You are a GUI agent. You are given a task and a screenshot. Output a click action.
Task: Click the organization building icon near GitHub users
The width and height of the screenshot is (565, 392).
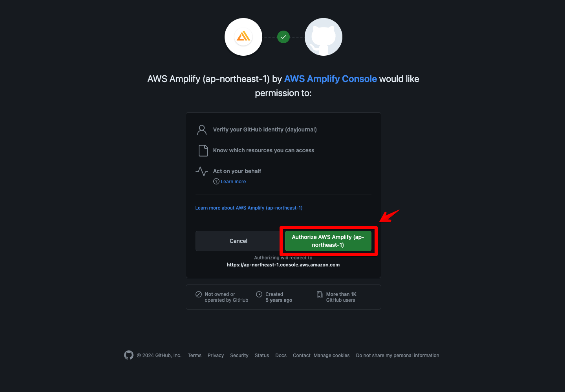point(320,294)
